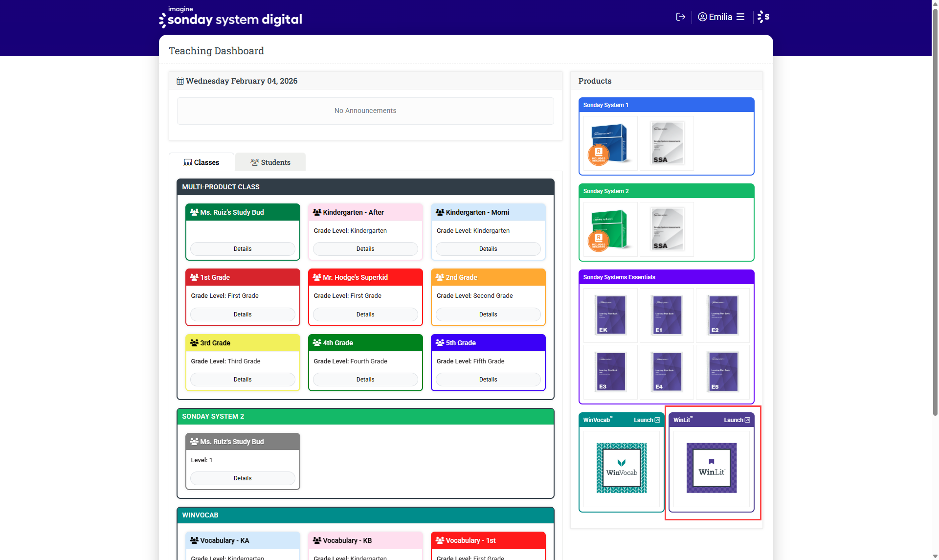The width and height of the screenshot is (939, 560).
Task: Open the EK Essentials learning plan book
Action: pos(610,315)
